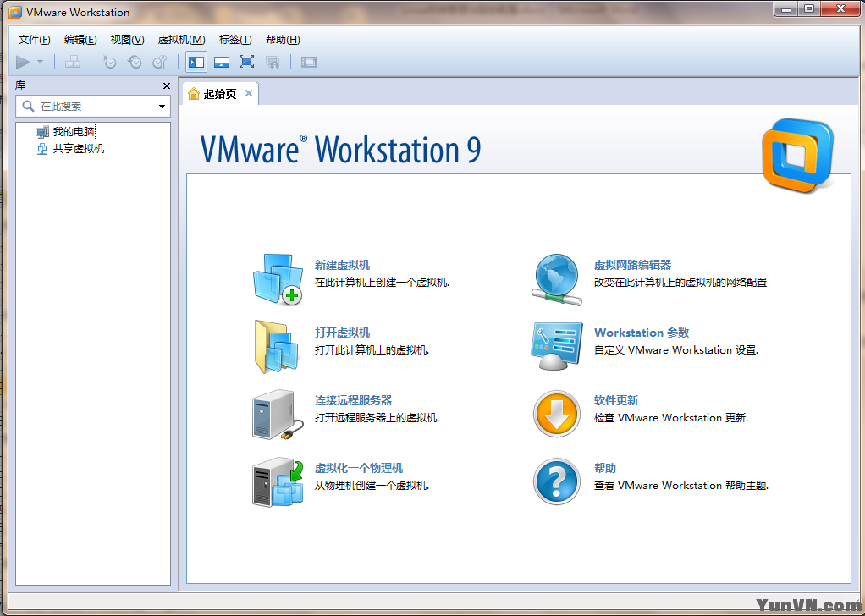The height and width of the screenshot is (616, 865).
Task: Click text 改变在此计算机上的虚拟机的网络配置
Action: point(680,283)
